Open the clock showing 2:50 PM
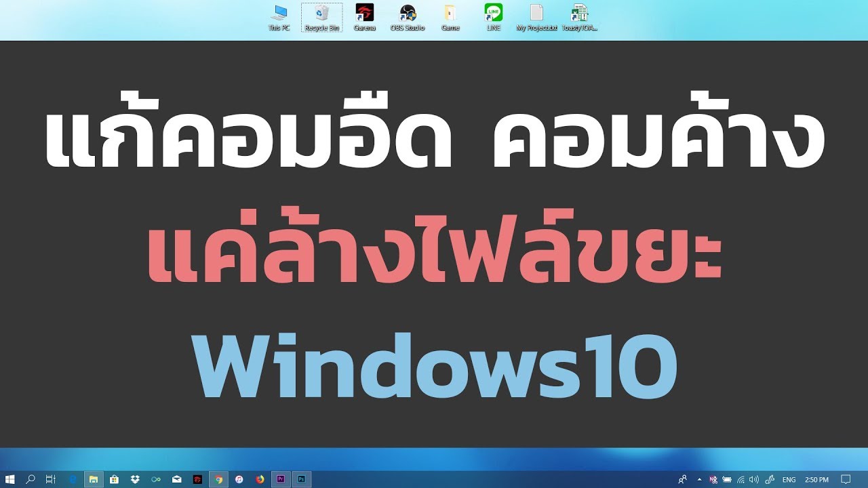The width and height of the screenshot is (868, 488). (816, 479)
